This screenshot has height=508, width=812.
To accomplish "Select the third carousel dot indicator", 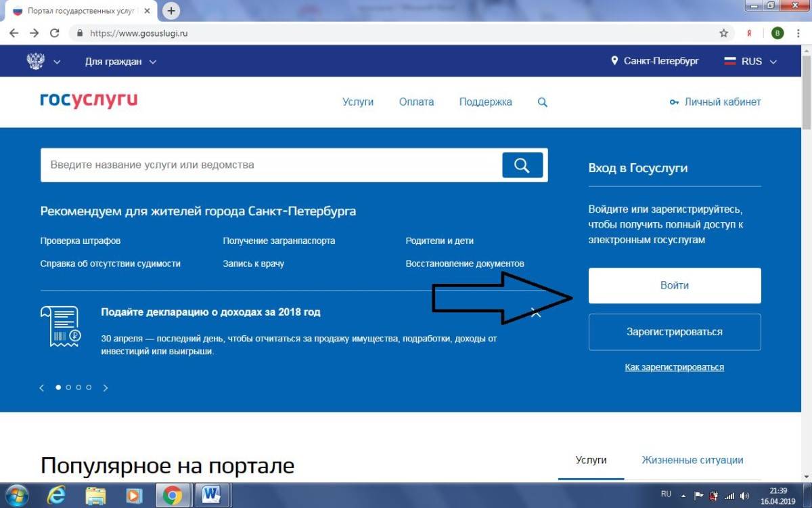I will (x=78, y=387).
